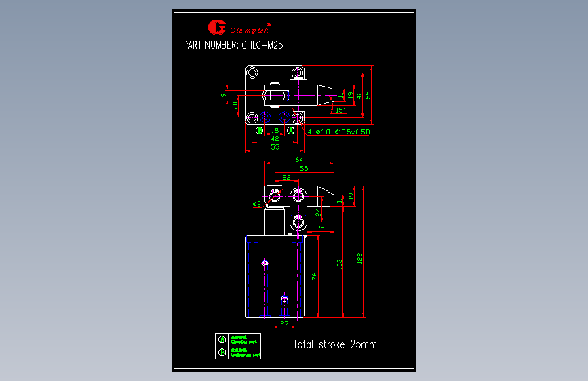
Task: Select the circled A symbol in the legend
Action: point(222,340)
